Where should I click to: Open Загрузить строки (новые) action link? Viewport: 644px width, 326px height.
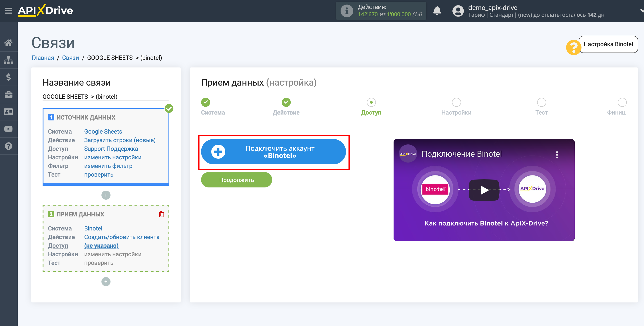coord(120,140)
